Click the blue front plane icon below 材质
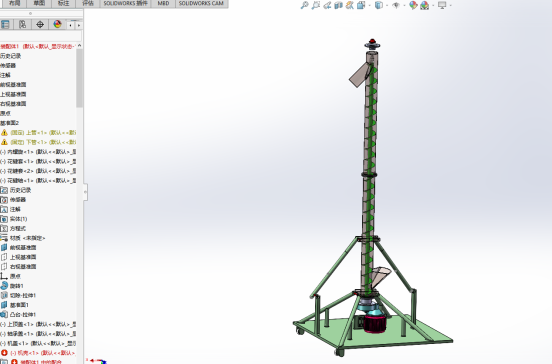552x364 pixels. coord(4,247)
